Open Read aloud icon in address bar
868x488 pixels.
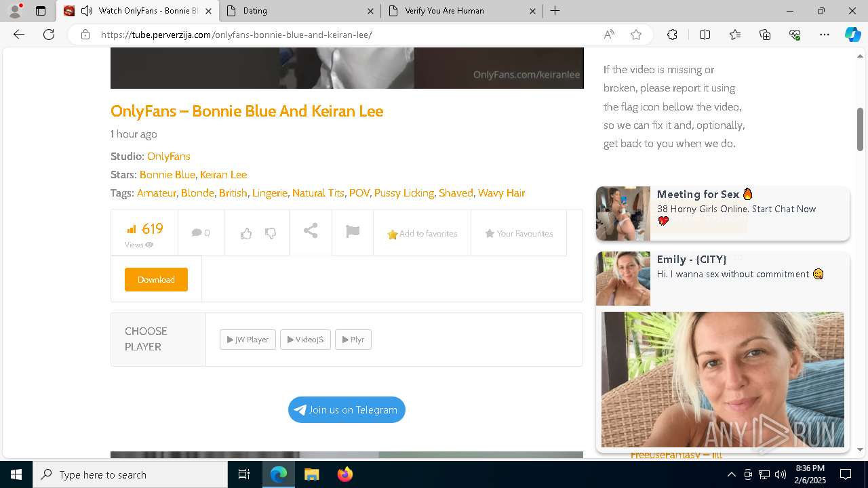pyautogui.click(x=609, y=35)
